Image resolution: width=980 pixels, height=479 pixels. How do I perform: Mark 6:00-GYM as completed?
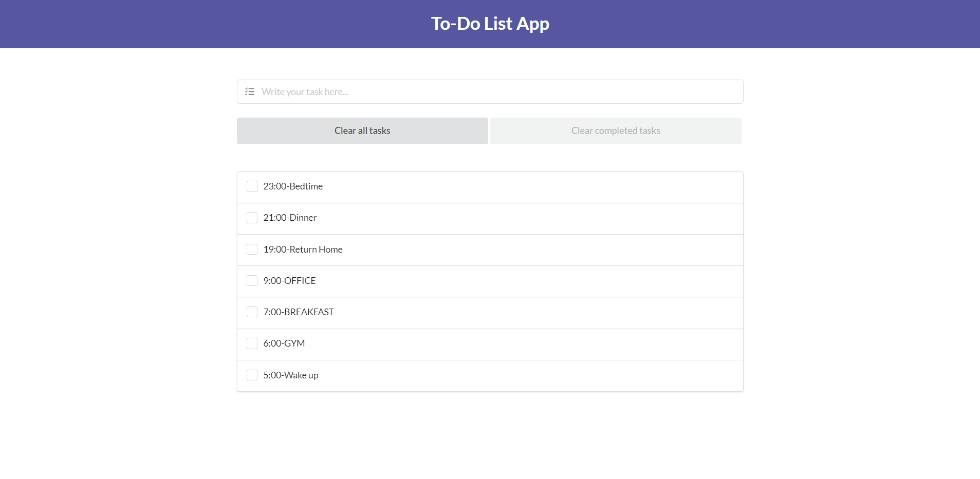tap(252, 343)
